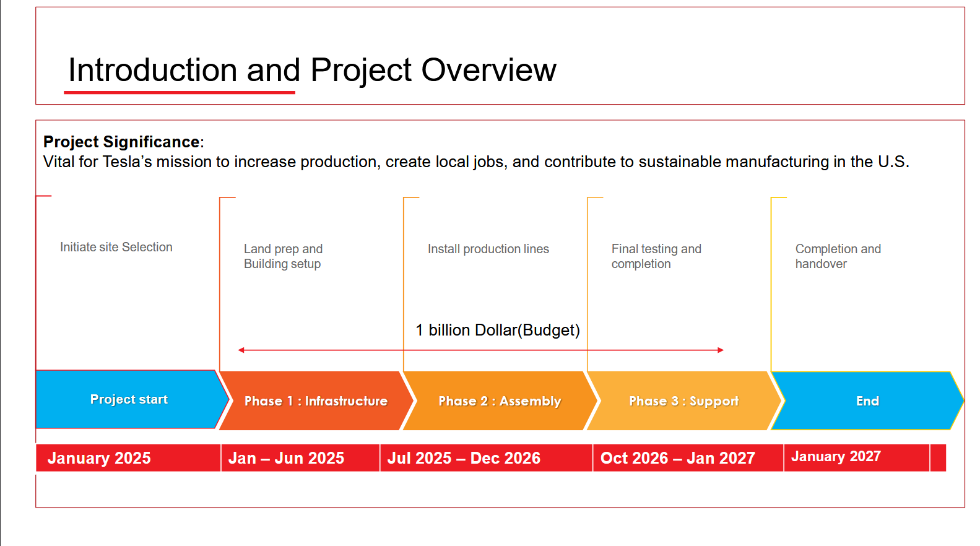Select the red underline beneath the title
This screenshot has width=980, height=546.
coord(180,93)
